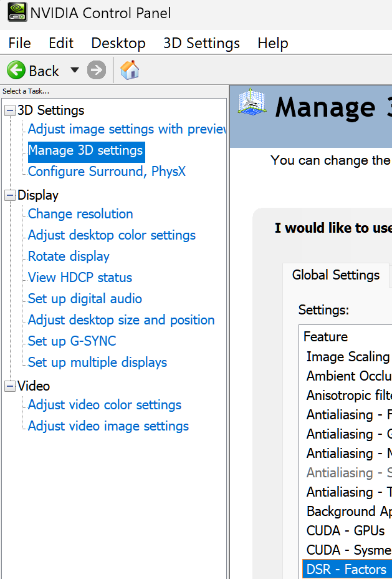
Task: Select Configure Surround, PhysX
Action: [107, 172]
